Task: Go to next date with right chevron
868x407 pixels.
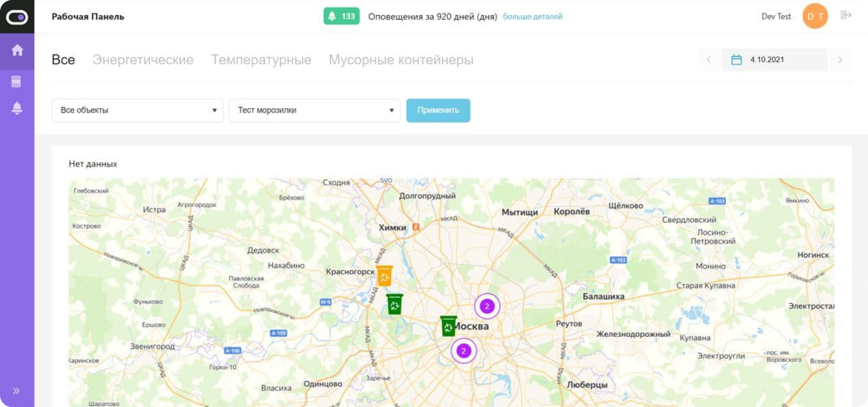Action: [x=840, y=60]
